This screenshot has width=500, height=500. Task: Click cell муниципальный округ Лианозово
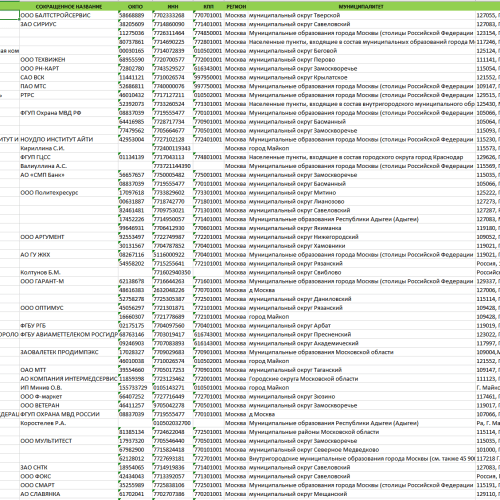(362, 201)
